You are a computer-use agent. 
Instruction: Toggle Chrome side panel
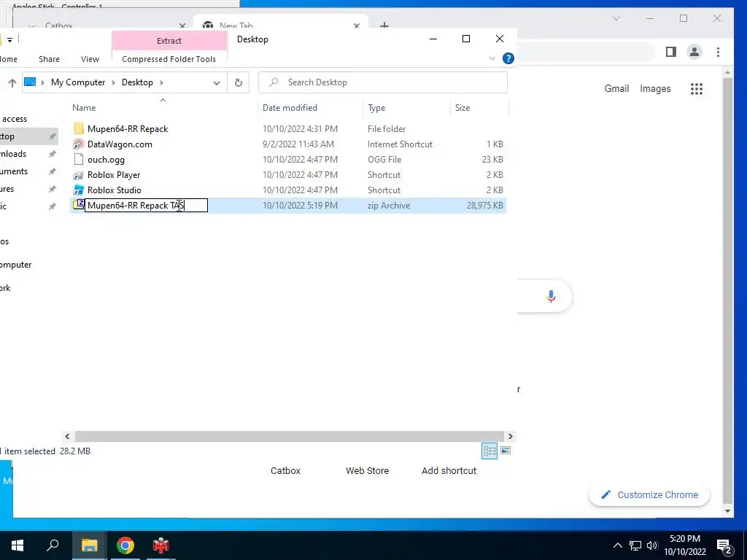coord(671,52)
